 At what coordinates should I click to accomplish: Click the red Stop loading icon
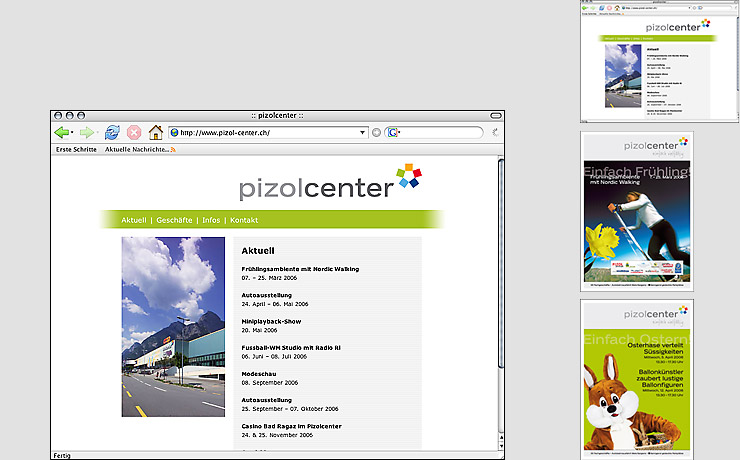[134, 133]
